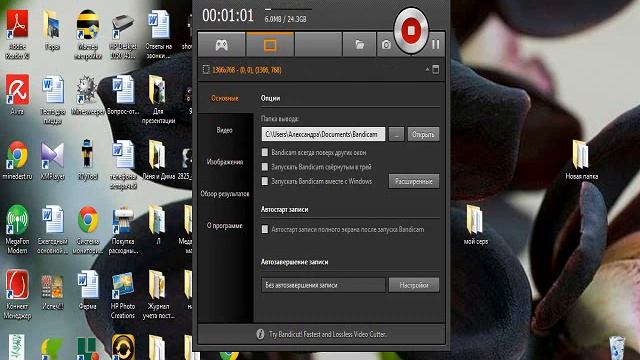Select the screen rectangle recording mode
Image resolution: width=640 pixels, height=360 pixels.
point(270,45)
